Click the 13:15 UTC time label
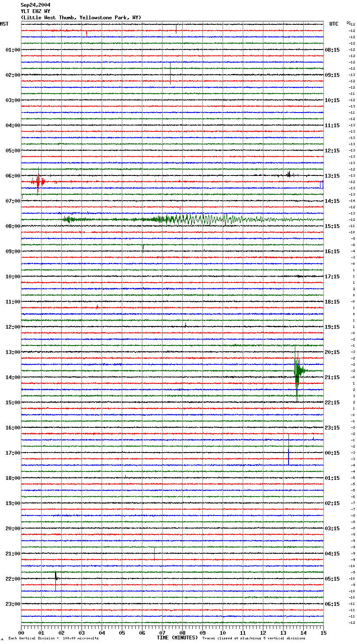Screen dimensions: 357x644 (332, 176)
